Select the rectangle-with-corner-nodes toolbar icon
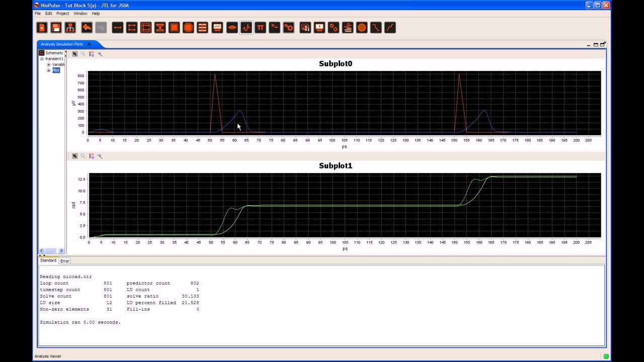 (x=132, y=28)
